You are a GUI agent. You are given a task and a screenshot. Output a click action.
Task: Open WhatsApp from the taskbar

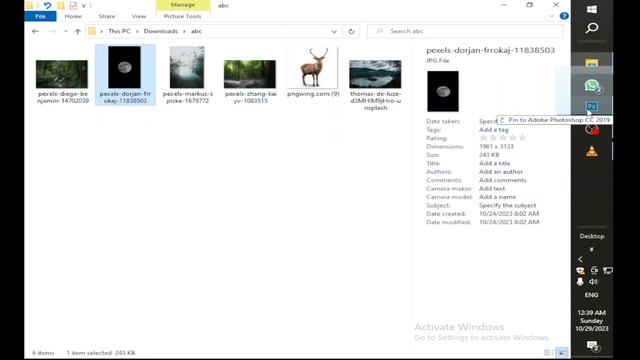pyautogui.click(x=592, y=85)
